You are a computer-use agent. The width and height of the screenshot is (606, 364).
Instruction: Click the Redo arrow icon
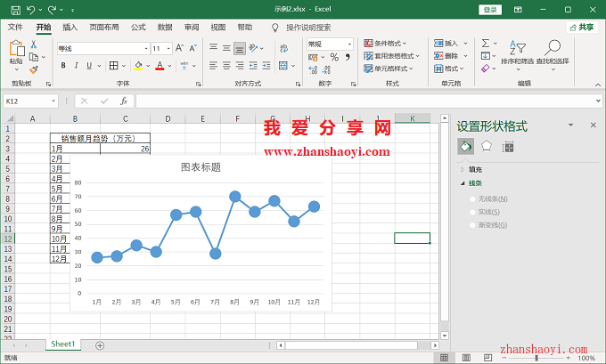pyautogui.click(x=53, y=10)
